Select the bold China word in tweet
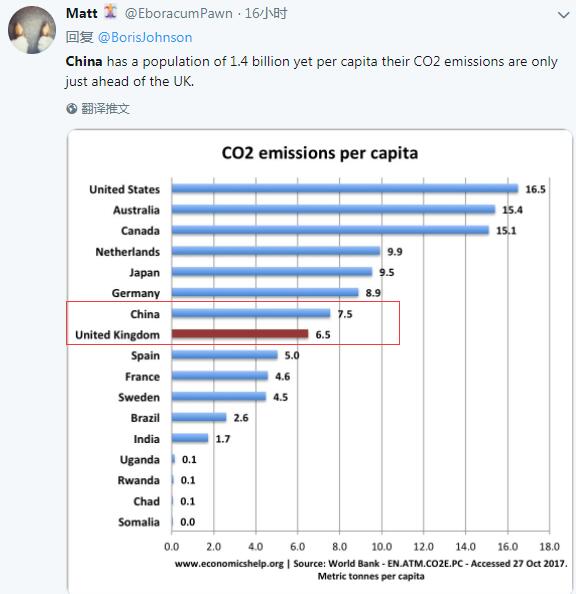This screenshot has height=594, width=576. (84, 61)
